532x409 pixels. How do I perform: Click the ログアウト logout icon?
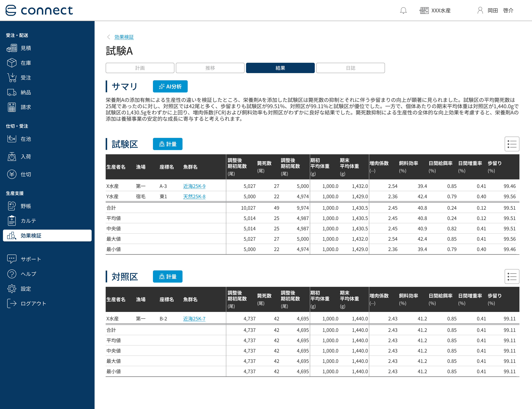(x=12, y=303)
